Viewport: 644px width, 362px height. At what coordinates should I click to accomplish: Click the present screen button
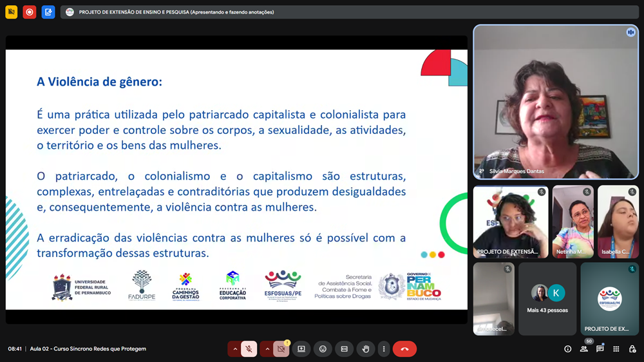(301, 349)
